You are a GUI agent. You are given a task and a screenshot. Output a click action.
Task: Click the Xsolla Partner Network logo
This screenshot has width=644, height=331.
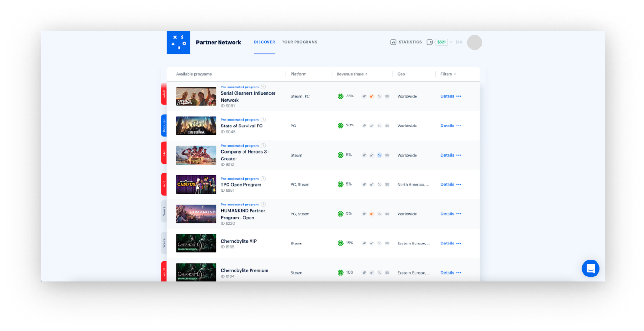click(x=178, y=42)
